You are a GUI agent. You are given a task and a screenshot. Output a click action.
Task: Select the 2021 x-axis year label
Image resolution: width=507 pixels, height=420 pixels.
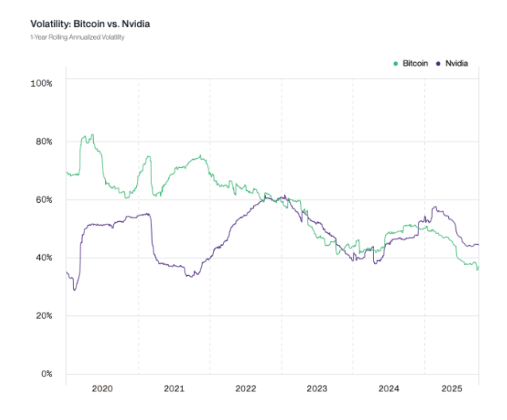point(174,389)
